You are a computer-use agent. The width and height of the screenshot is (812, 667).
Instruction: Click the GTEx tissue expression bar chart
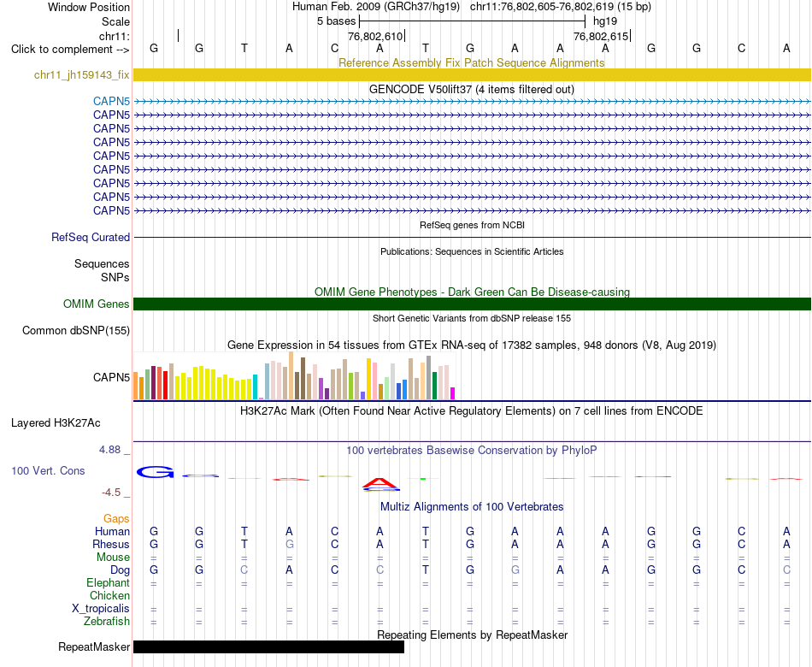coord(294,375)
